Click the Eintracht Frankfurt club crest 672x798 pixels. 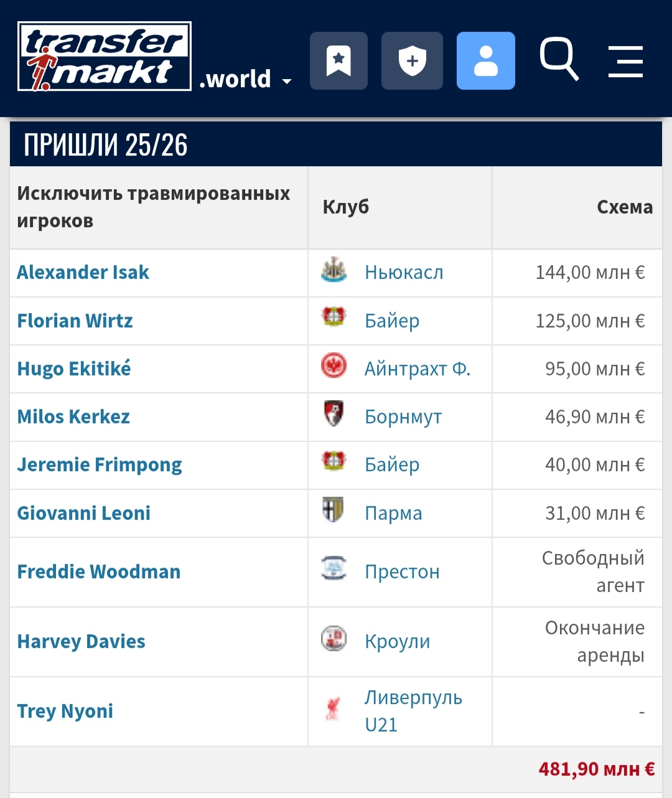(x=334, y=366)
